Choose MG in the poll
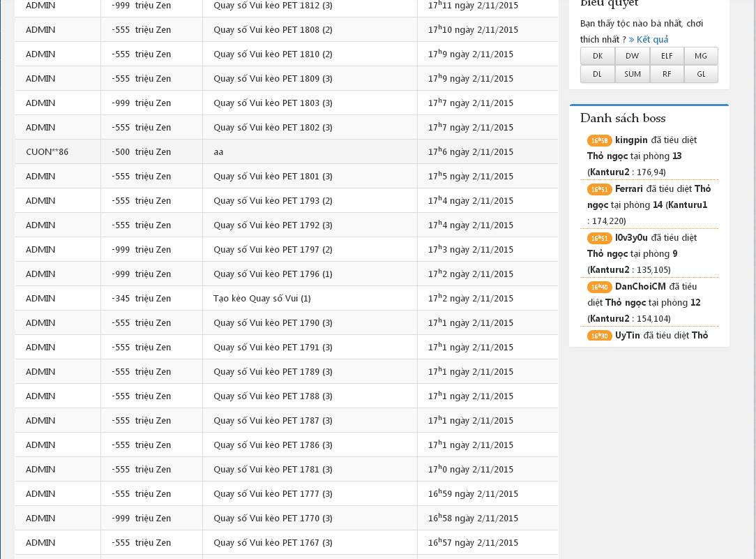The image size is (756, 559). click(701, 56)
